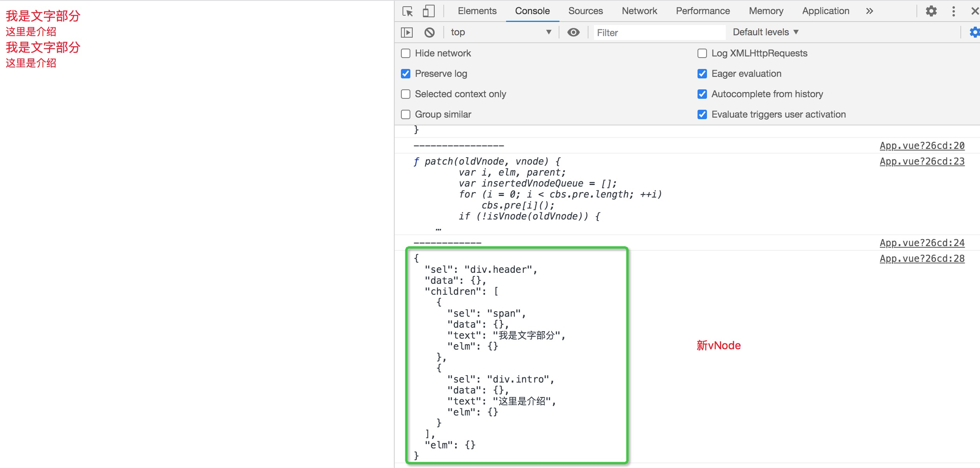
Task: Activate the inspect element picker icon
Action: (408, 11)
